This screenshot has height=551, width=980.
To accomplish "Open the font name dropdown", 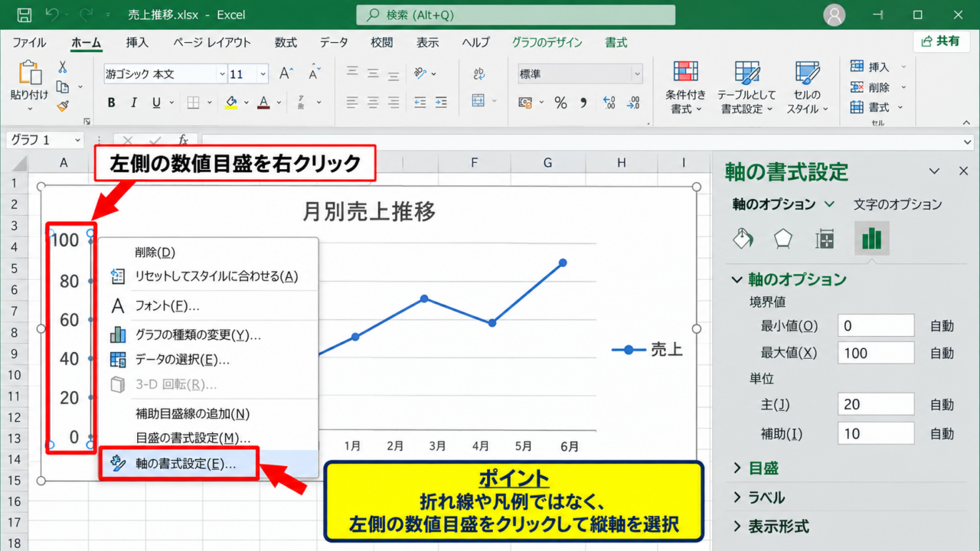I will point(222,74).
